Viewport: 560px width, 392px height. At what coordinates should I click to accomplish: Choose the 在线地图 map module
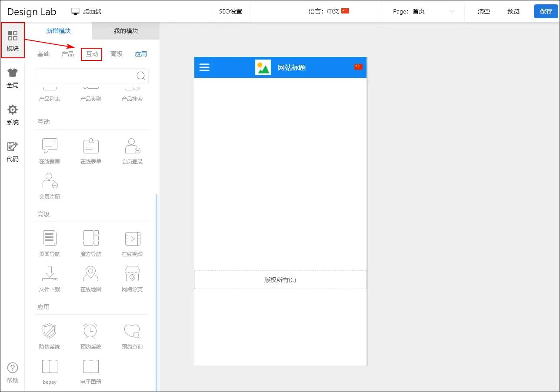(x=91, y=274)
